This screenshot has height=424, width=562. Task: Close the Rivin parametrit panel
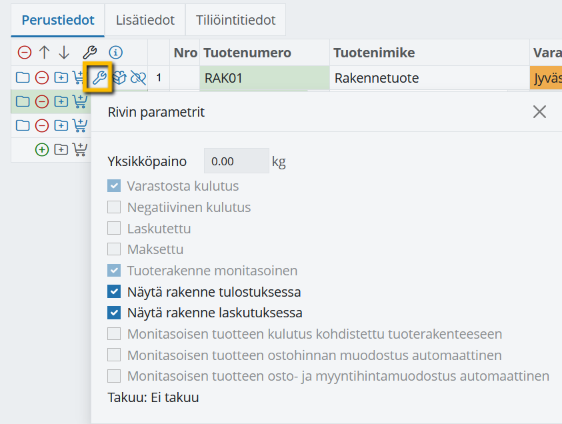pyautogui.click(x=539, y=112)
